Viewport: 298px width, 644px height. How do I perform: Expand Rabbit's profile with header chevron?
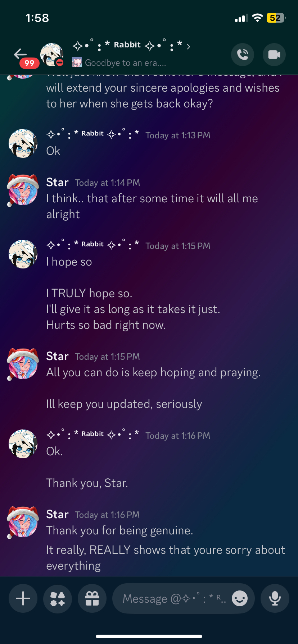[x=188, y=46]
